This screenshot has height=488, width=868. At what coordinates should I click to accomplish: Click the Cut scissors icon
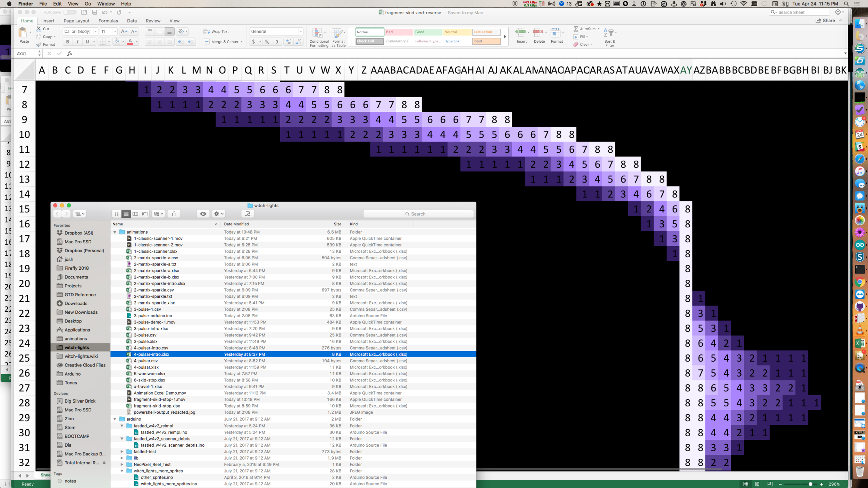click(39, 29)
